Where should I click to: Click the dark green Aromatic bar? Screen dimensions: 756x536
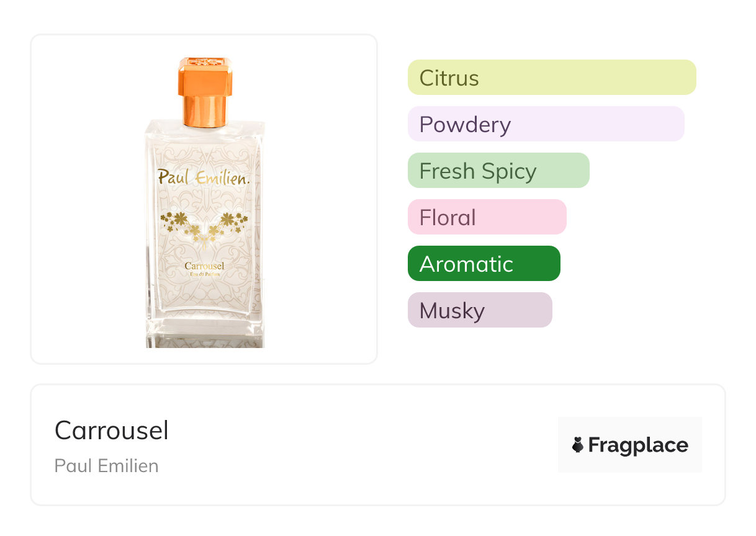point(484,264)
